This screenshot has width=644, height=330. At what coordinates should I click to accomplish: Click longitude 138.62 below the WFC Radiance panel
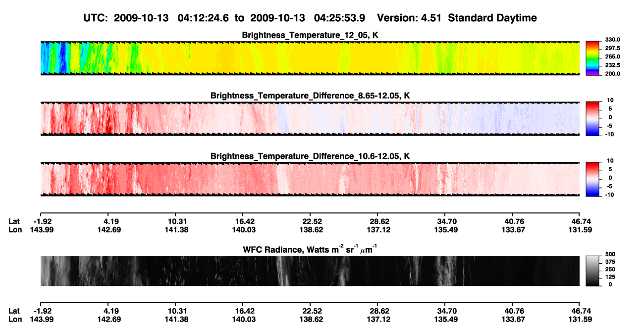tap(310, 319)
